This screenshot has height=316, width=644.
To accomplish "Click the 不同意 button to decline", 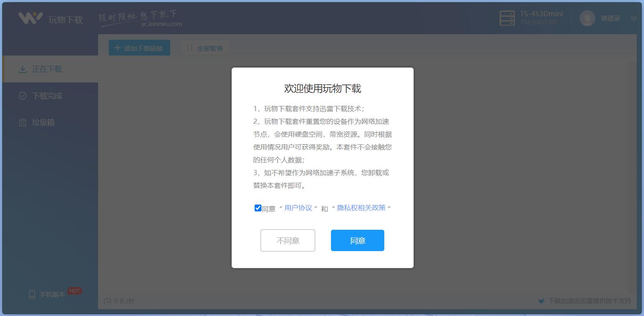I will [x=287, y=240].
